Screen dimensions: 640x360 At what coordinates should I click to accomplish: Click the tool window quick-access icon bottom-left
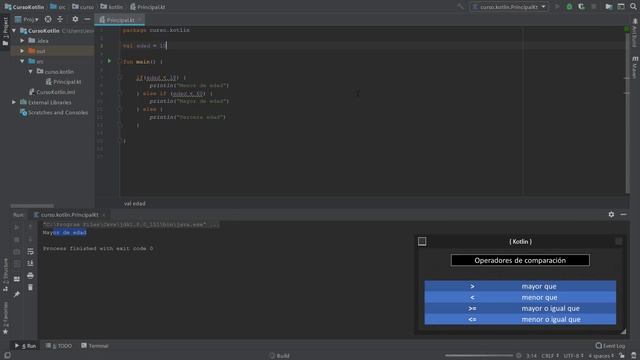7,356
